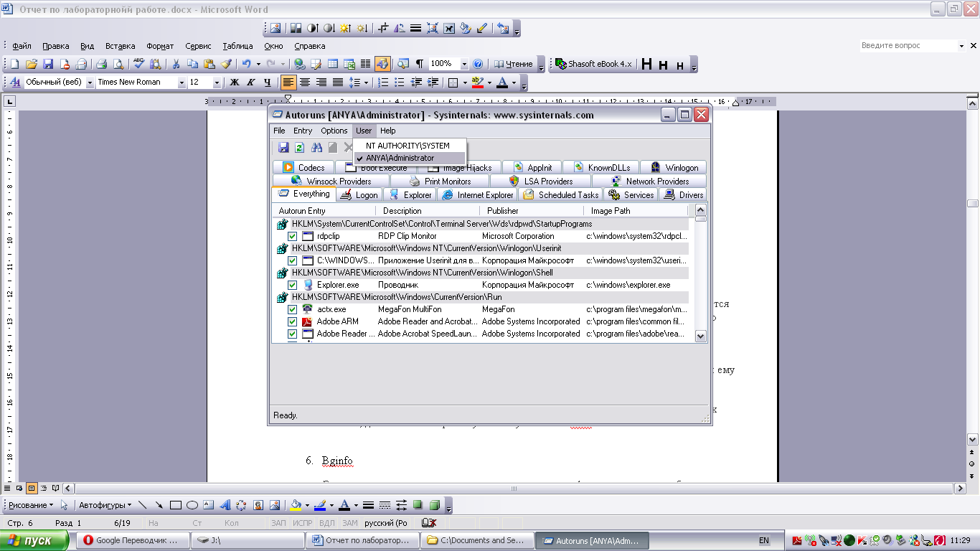Switch to the Services tab
The image size is (980, 551).
click(631, 194)
